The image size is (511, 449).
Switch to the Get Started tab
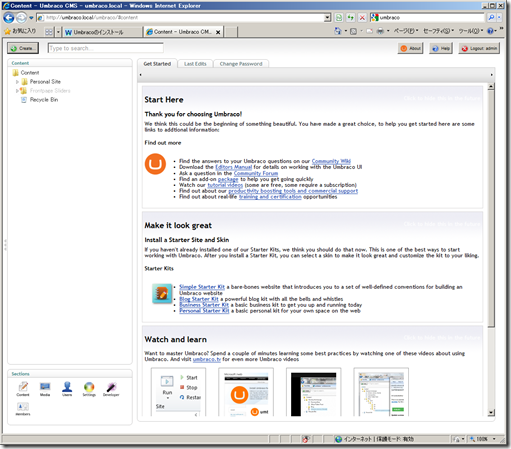click(x=157, y=64)
